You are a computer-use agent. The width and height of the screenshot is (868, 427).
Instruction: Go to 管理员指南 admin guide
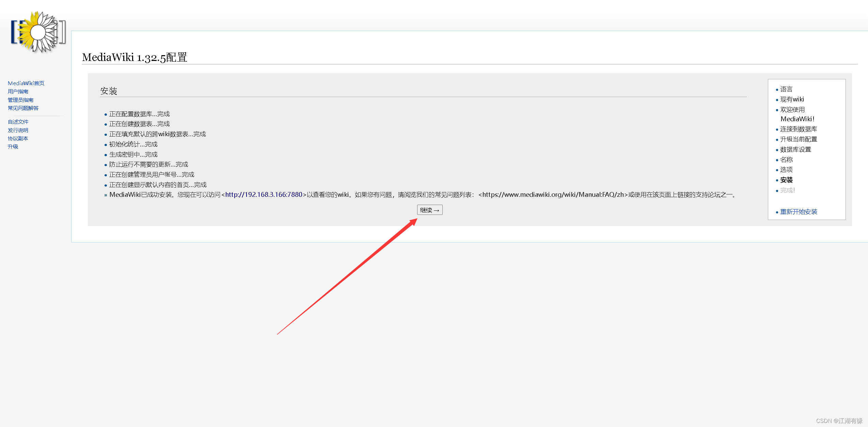click(x=20, y=100)
